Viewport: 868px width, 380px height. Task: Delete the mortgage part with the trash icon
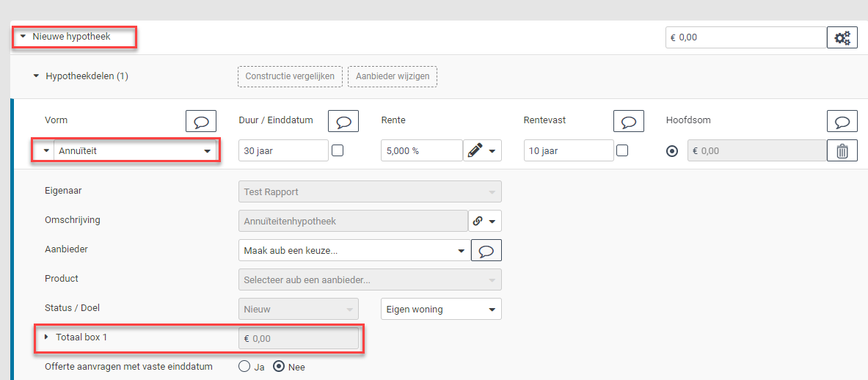(x=842, y=150)
